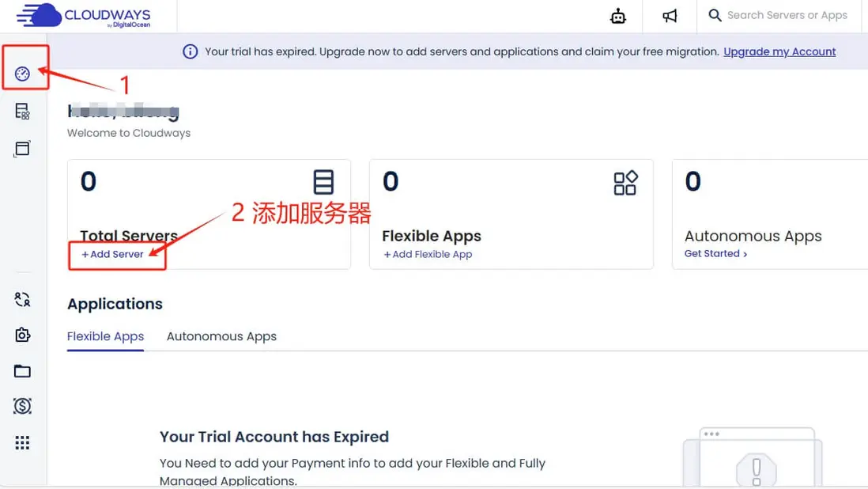Viewport: 868px width, 489px height.
Task: Open the Dashboard speedometer icon in sidebar
Action: pyautogui.click(x=22, y=74)
